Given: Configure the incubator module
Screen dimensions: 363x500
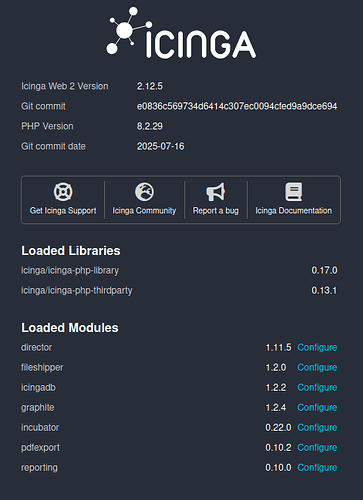Looking at the screenshot, I should [x=317, y=427].
